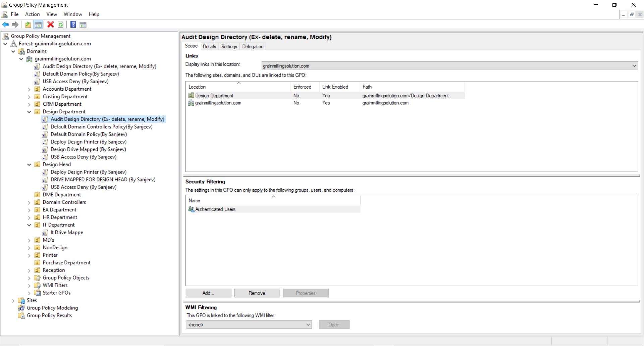644x346 pixels.
Task: Select the Scope tab
Action: click(x=191, y=46)
